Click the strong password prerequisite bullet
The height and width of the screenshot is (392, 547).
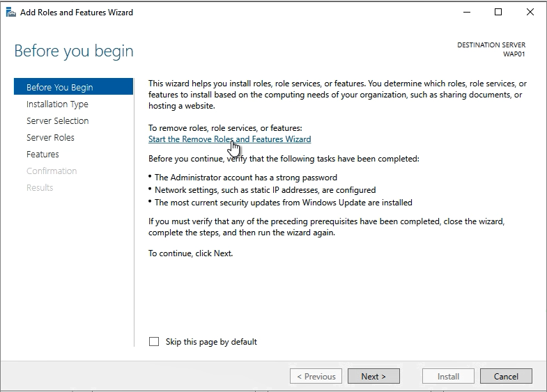point(242,178)
